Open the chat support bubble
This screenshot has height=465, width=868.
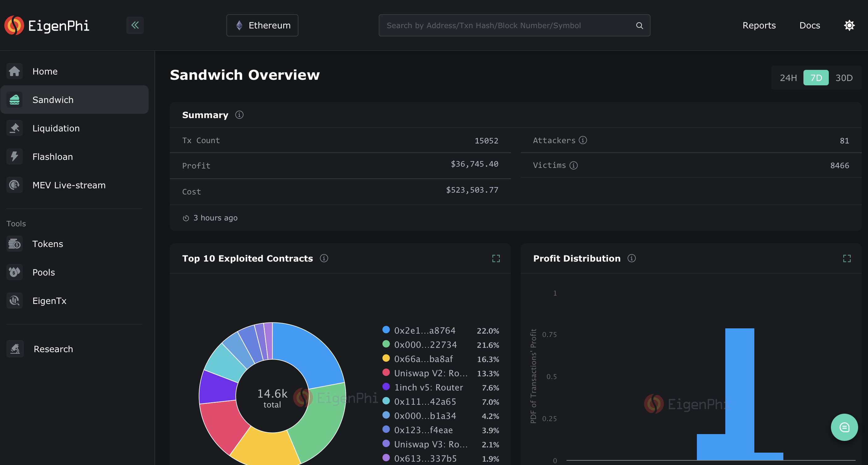(844, 427)
